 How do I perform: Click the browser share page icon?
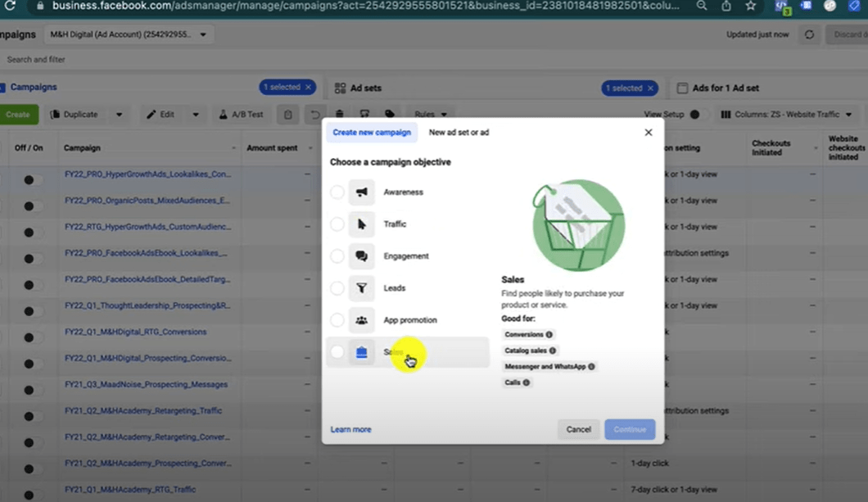726,6
